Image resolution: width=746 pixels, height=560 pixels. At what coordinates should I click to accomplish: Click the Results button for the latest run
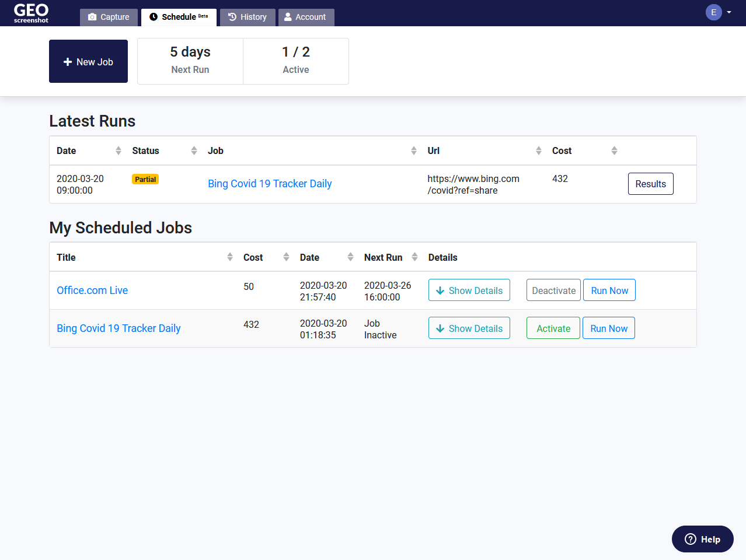pyautogui.click(x=650, y=183)
